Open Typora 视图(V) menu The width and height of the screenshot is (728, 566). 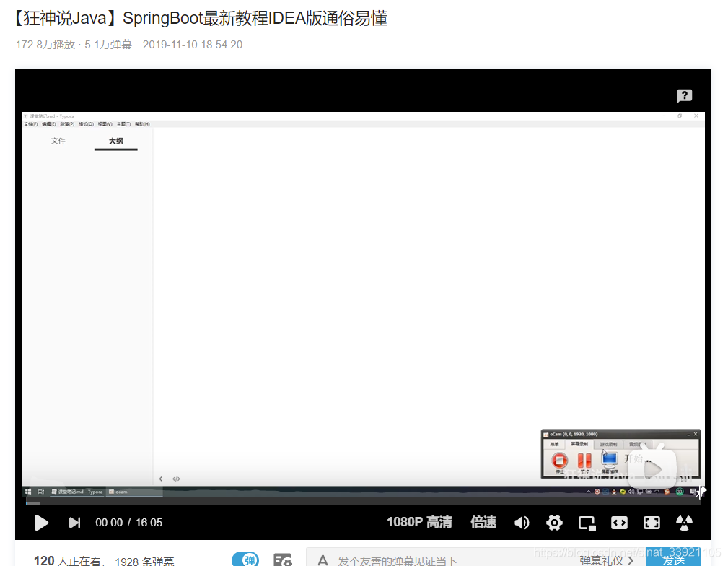pyautogui.click(x=105, y=124)
